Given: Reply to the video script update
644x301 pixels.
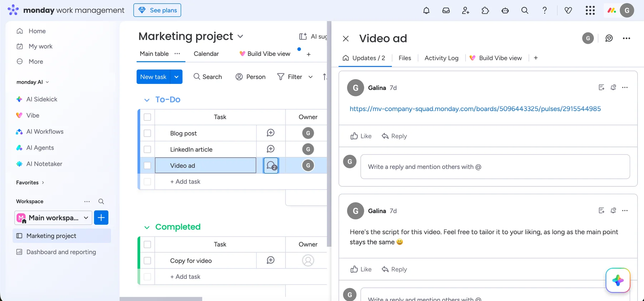Looking at the screenshot, I should click(x=394, y=269).
